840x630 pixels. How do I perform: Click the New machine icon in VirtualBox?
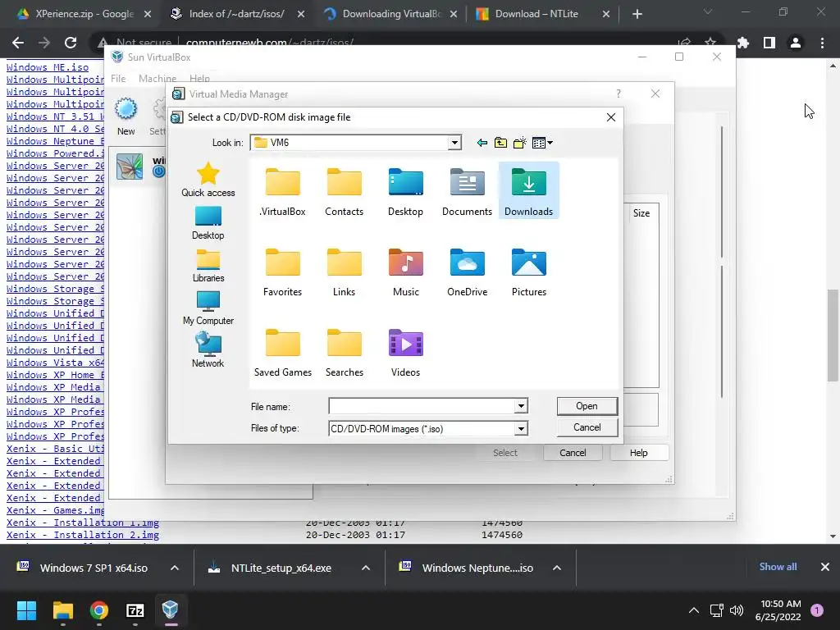126,116
